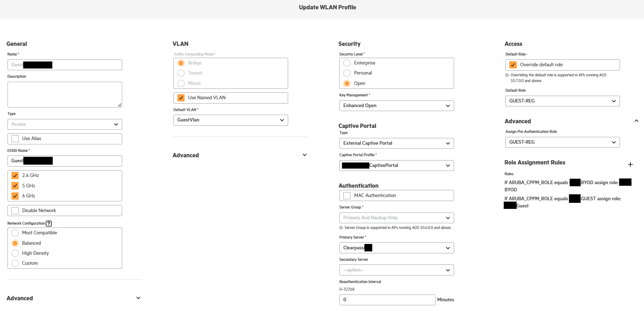Click the ESSID Name input field
This screenshot has width=644, height=311.
(x=65, y=161)
